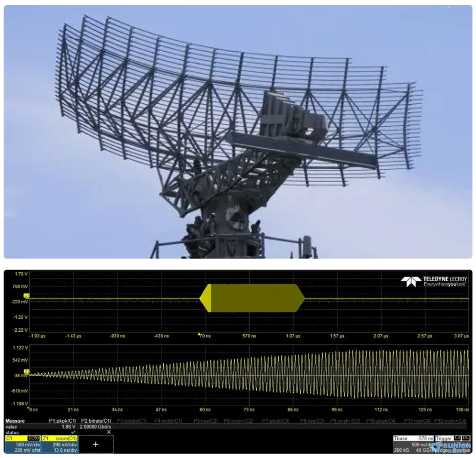Click the C3 badge in the Trigger box
476x458 pixels.
(x=457, y=438)
